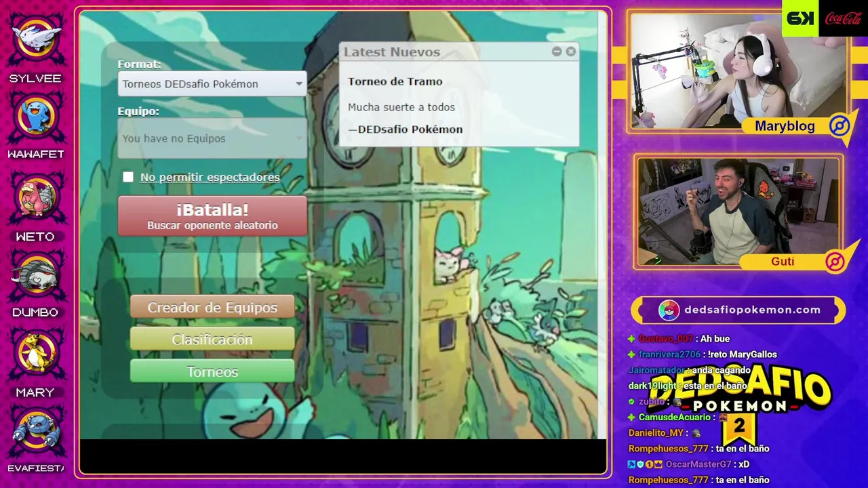
Task: Click the Pokéball badge beside Maryblog
Action: click(x=840, y=126)
